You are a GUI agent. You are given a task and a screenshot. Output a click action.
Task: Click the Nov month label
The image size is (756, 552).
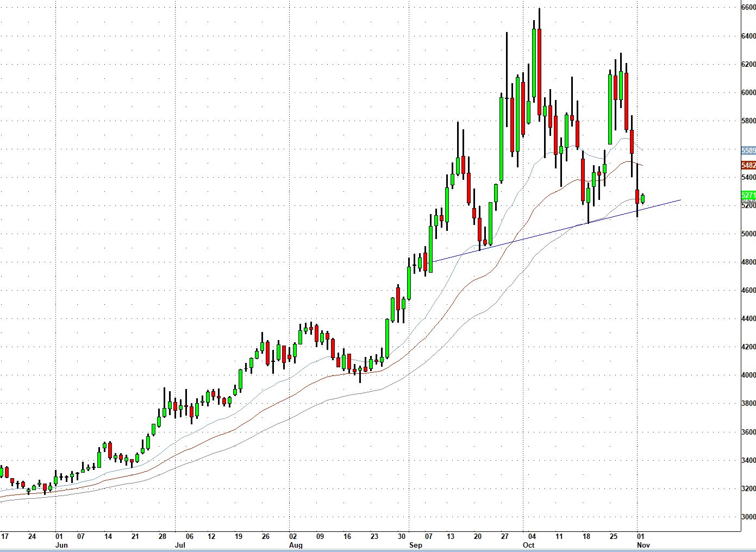click(643, 545)
